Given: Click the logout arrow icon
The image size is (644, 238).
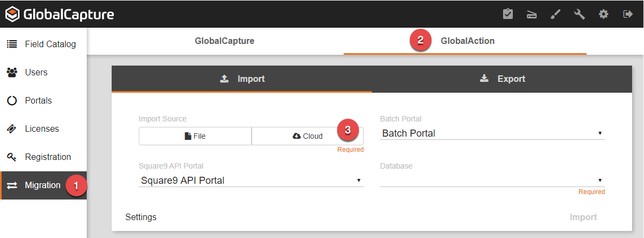Looking at the screenshot, I should coord(628,14).
